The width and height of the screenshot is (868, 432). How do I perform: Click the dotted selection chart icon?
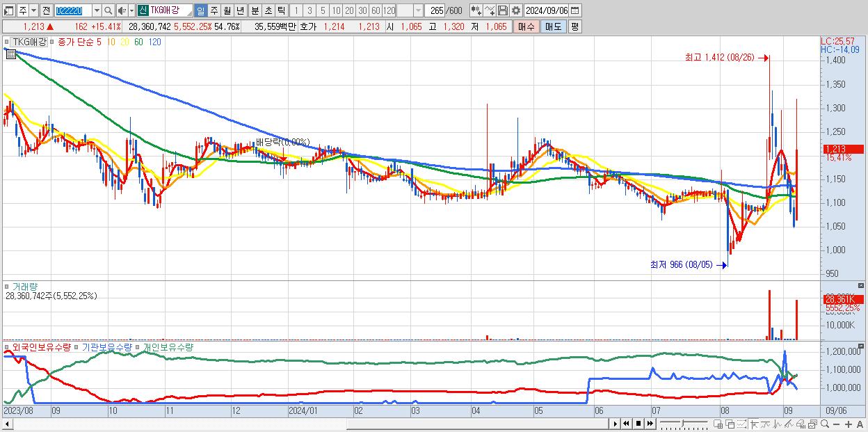pyautogui.click(x=742, y=424)
